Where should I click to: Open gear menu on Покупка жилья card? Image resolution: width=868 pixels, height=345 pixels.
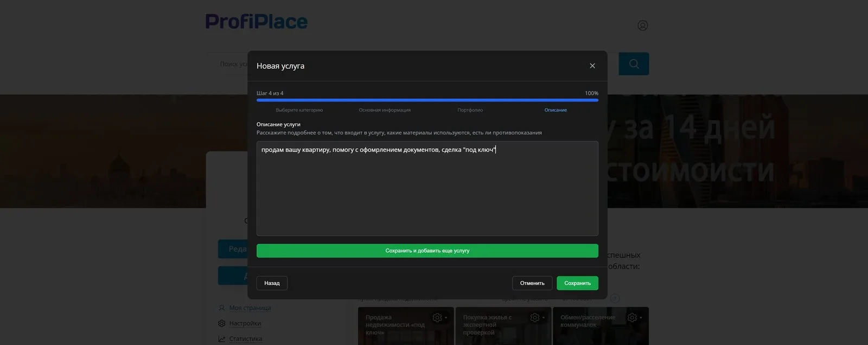click(x=537, y=317)
